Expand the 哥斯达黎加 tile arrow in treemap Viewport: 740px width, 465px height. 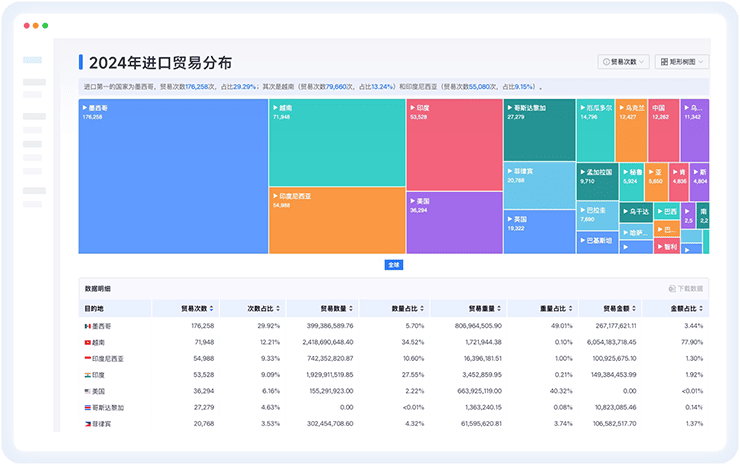(x=509, y=107)
